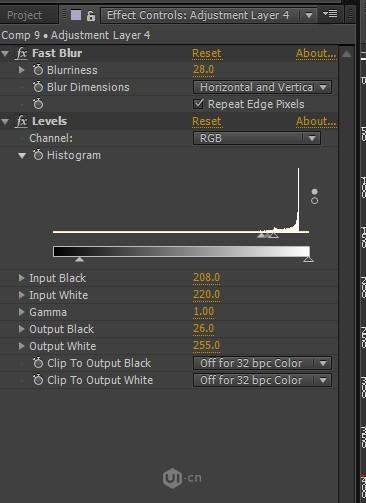Open the Blur Dimensions dropdown
The width and height of the screenshot is (366, 503).
pos(262,87)
